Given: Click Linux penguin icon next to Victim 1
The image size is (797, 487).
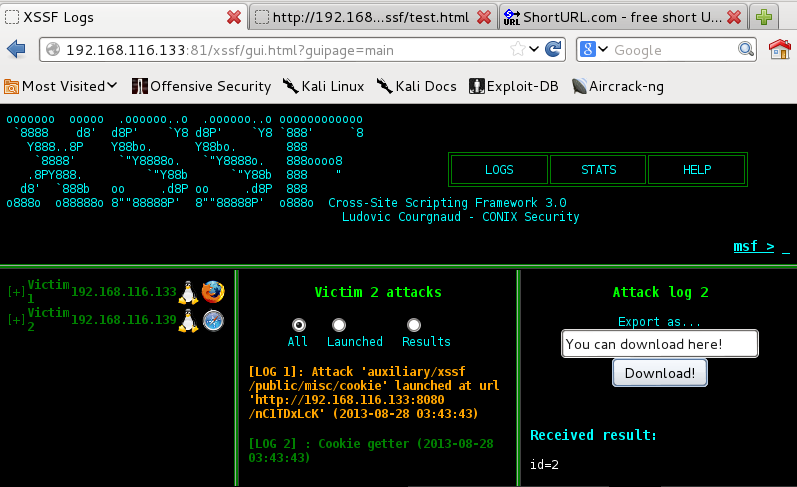Looking at the screenshot, I should pos(187,292).
